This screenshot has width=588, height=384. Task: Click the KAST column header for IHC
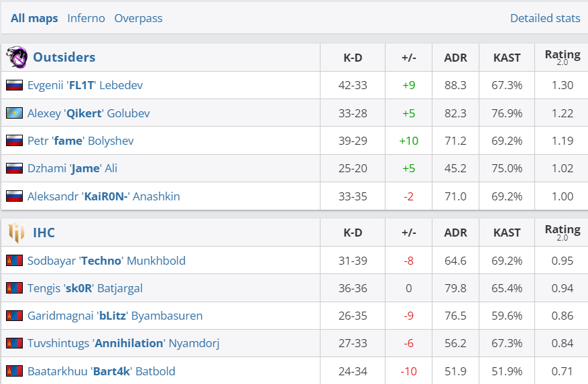(507, 233)
